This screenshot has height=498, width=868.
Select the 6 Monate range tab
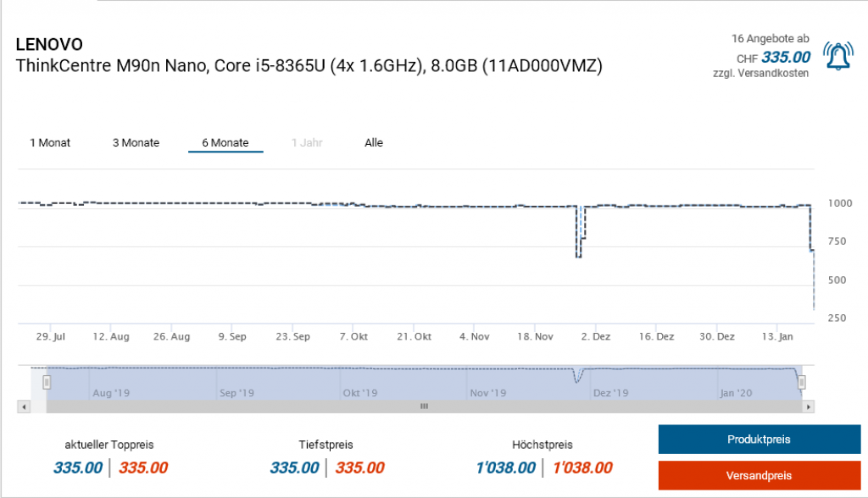[x=225, y=142]
